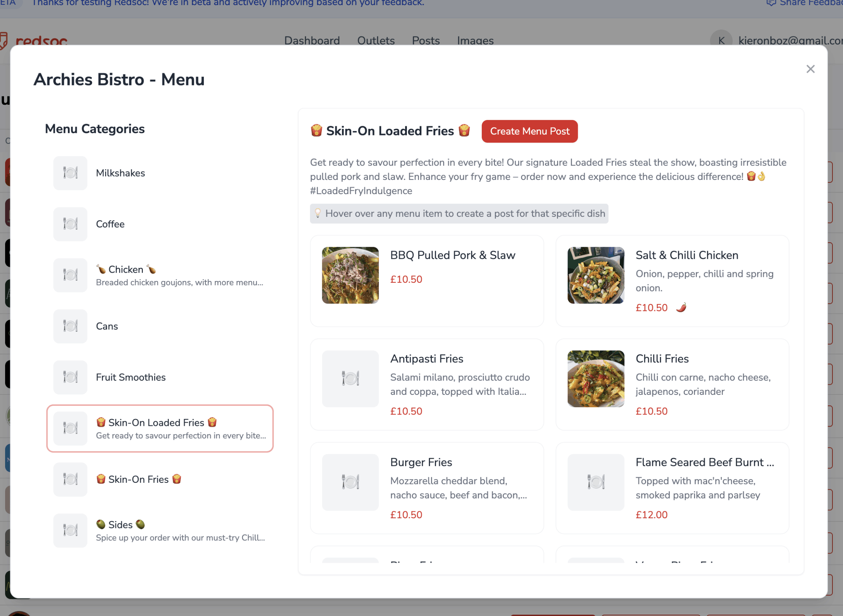Click the Milkshakes plate-and-cutlery icon
Screen dimensions: 843x616
coord(70,173)
